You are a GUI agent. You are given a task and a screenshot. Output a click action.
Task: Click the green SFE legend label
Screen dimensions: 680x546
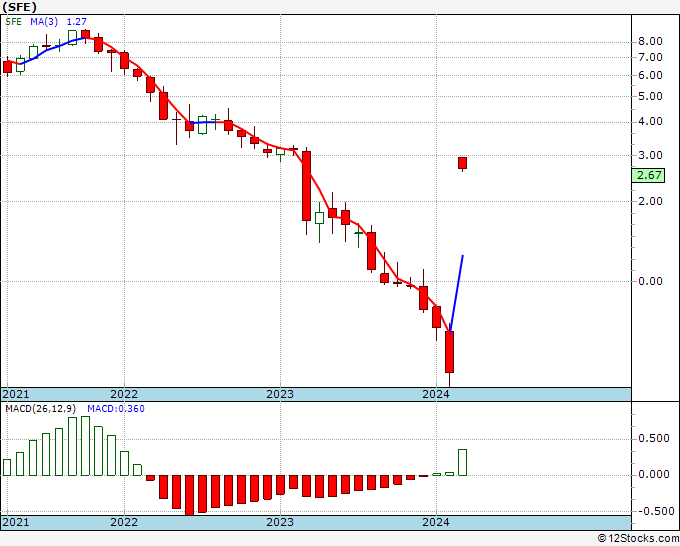pyautogui.click(x=13, y=22)
